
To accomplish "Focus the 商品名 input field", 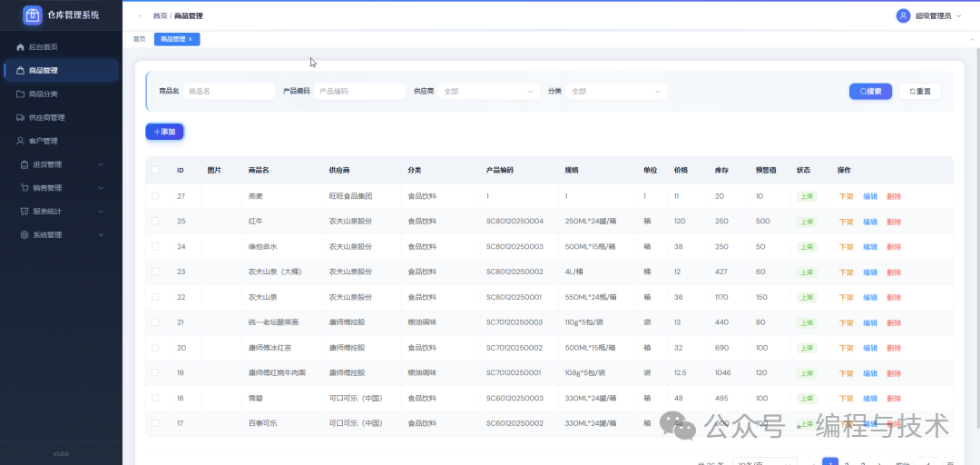I will 229,92.
